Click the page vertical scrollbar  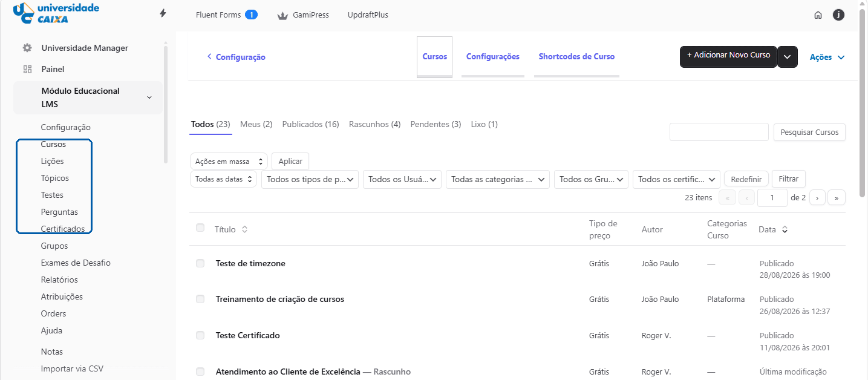(863, 103)
